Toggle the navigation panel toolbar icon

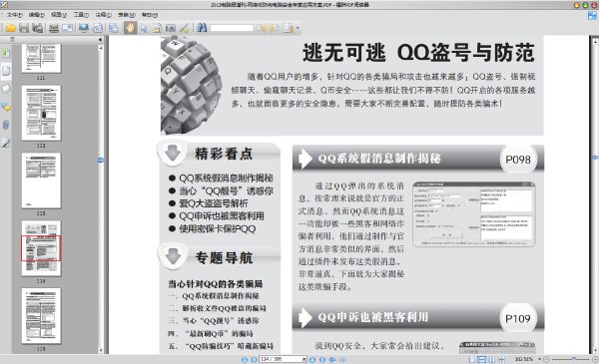pos(114,28)
